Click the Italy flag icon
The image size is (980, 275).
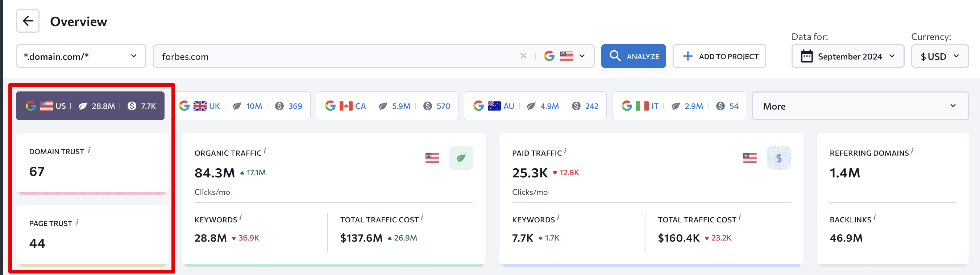642,106
